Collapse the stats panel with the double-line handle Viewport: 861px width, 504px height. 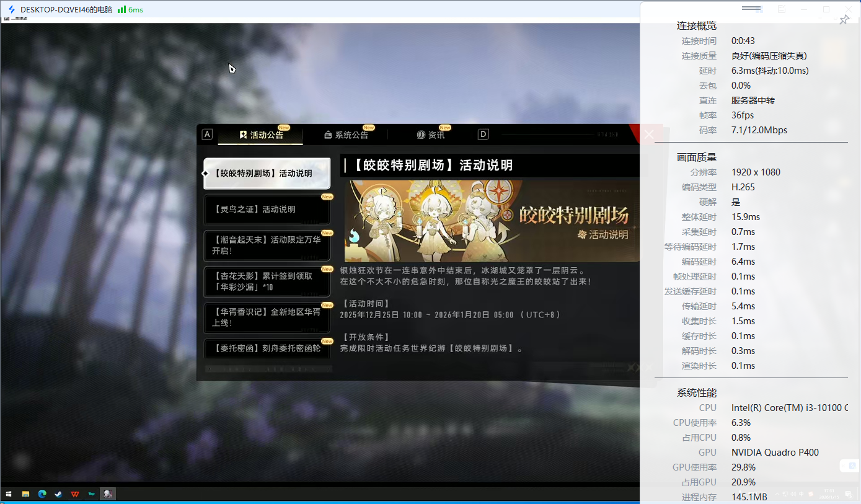751,9
